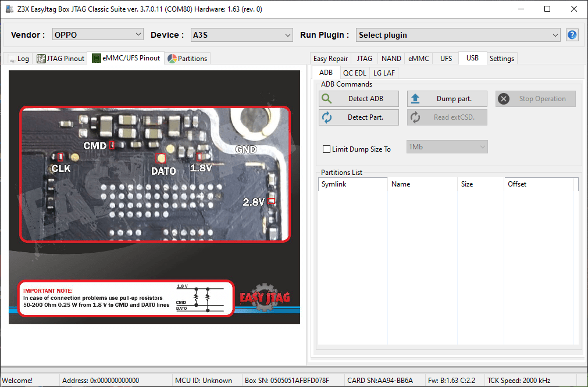The width and height of the screenshot is (588, 387).
Task: Click the Read extCSD. button
Action: pyautogui.click(x=447, y=117)
